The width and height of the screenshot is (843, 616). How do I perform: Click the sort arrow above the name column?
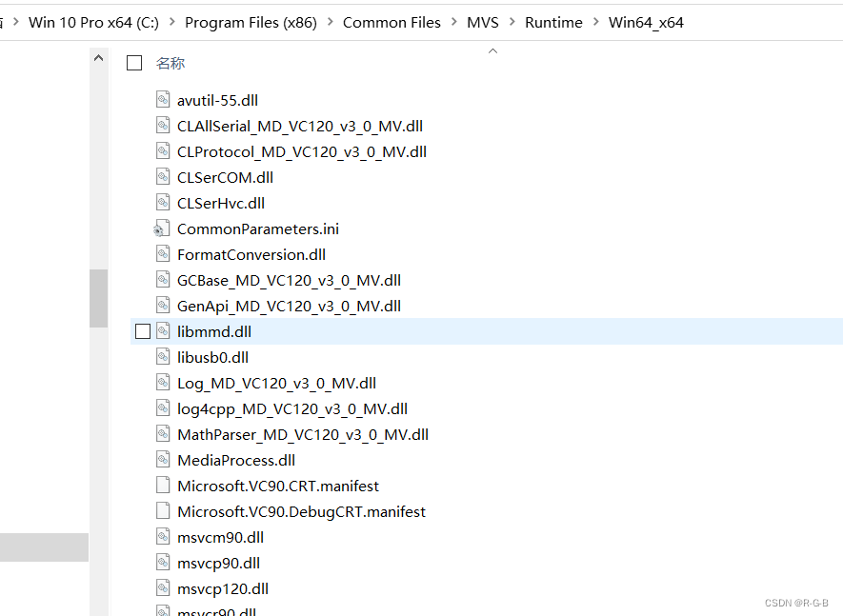coord(492,51)
